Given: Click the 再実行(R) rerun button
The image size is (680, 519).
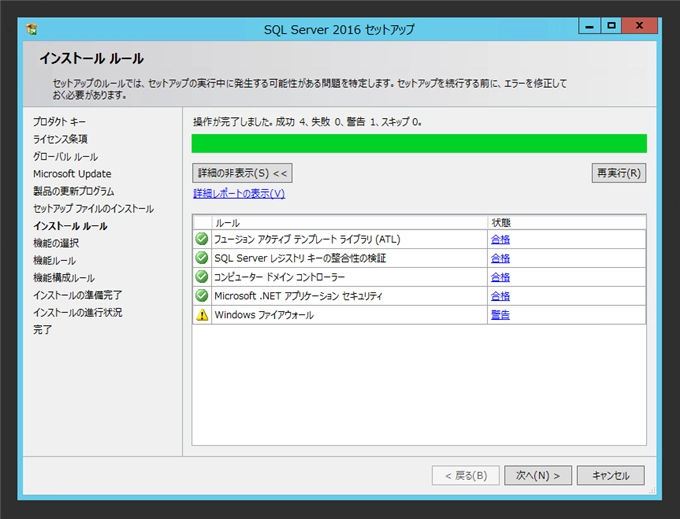Looking at the screenshot, I should click(619, 173).
